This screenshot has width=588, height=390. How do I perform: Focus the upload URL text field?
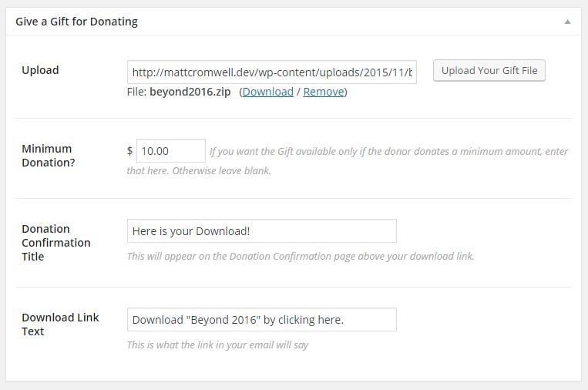272,72
